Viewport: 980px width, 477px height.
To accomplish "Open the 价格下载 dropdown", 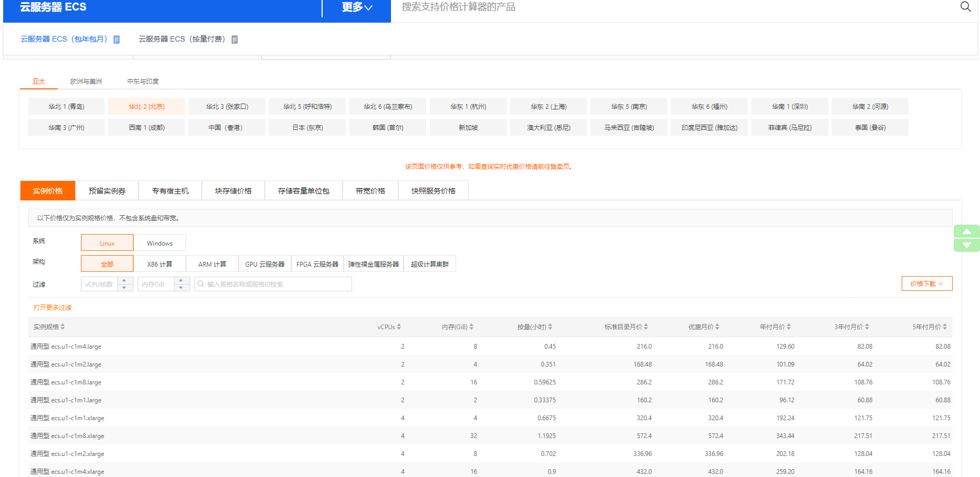I will tap(927, 283).
